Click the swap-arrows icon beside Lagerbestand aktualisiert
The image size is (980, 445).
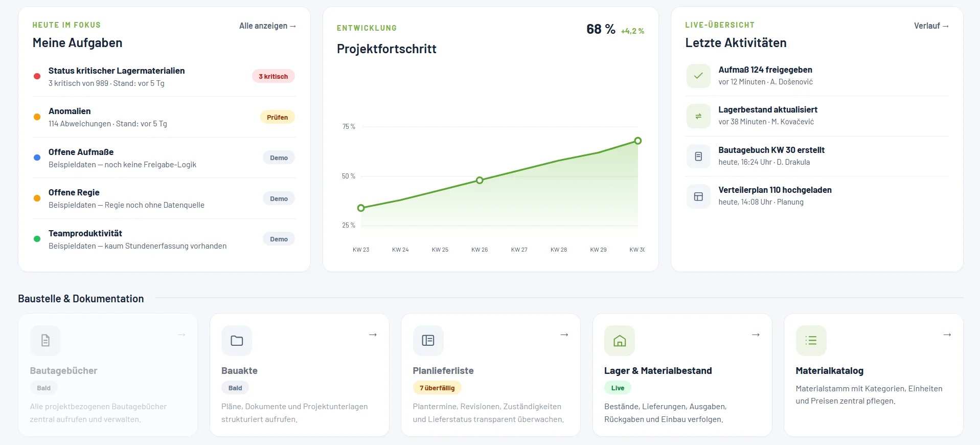698,116
